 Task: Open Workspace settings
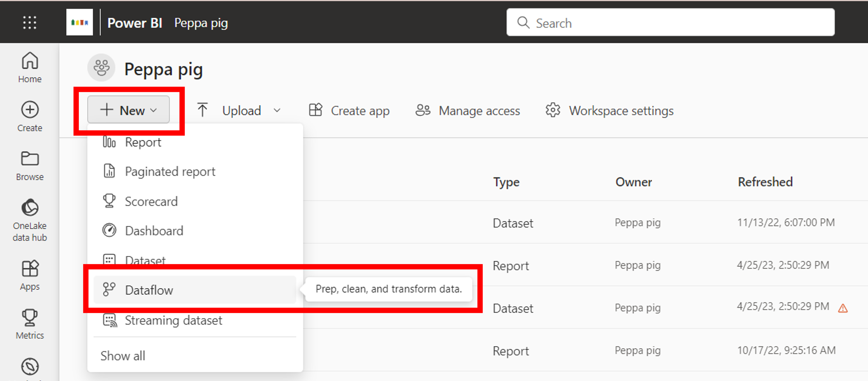click(x=610, y=110)
